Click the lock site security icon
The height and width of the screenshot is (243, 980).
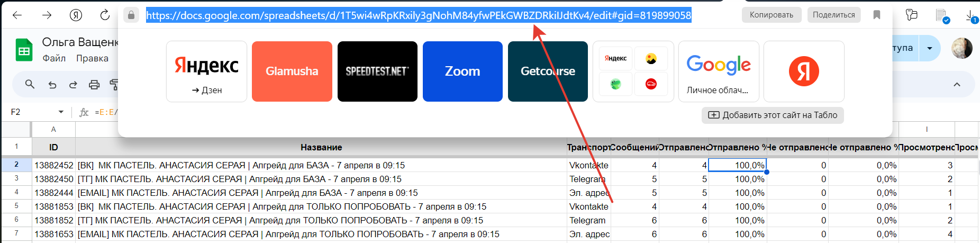[131, 15]
